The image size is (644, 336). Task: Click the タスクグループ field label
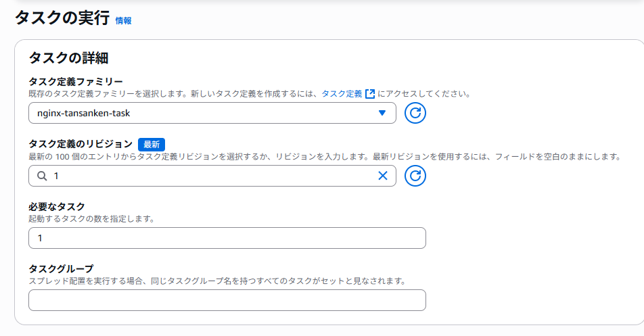(x=61, y=268)
